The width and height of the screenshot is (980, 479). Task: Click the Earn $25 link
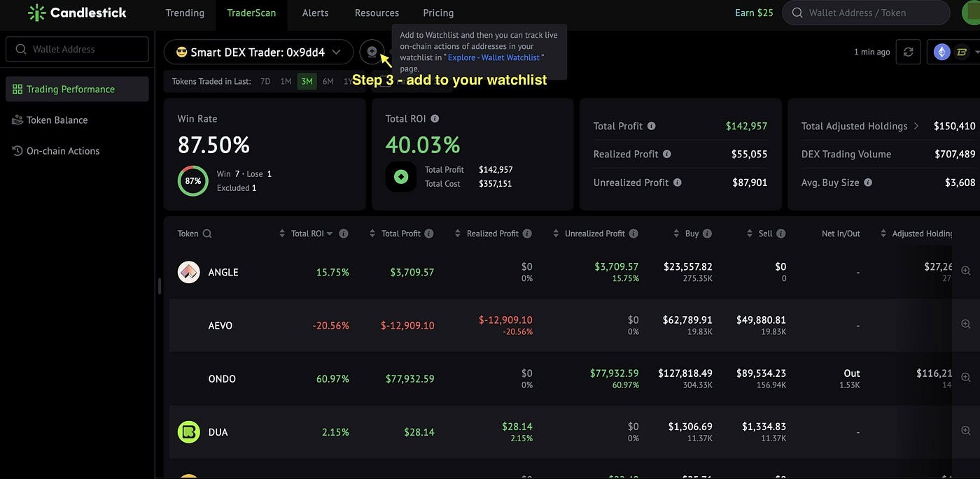point(755,13)
